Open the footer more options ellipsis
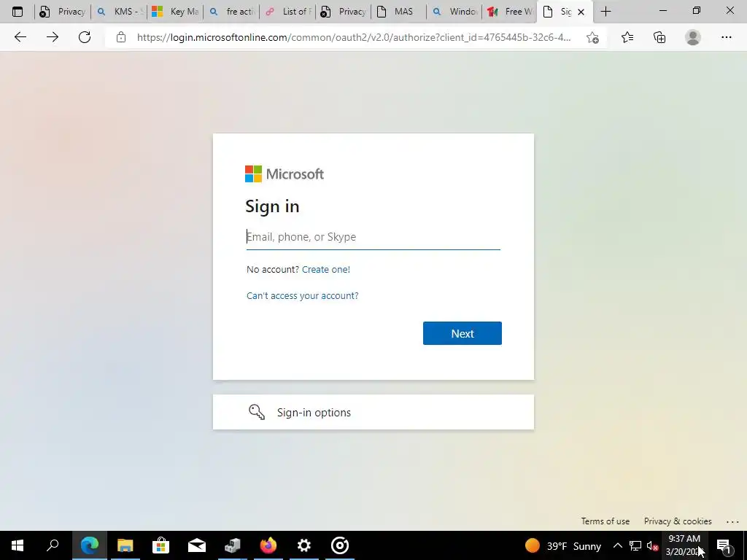The width and height of the screenshot is (747, 560). [x=732, y=522]
